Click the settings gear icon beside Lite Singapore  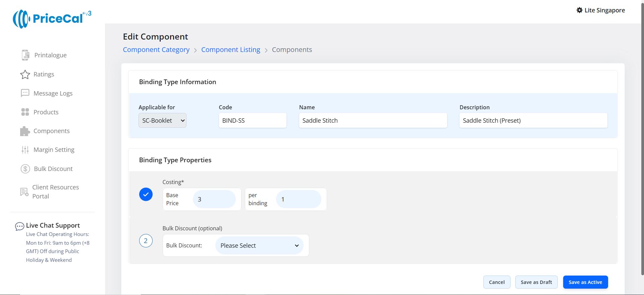[x=579, y=10]
